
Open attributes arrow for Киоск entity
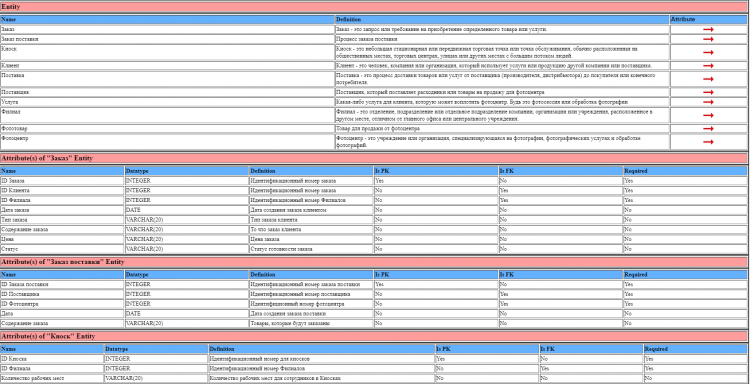pos(708,53)
